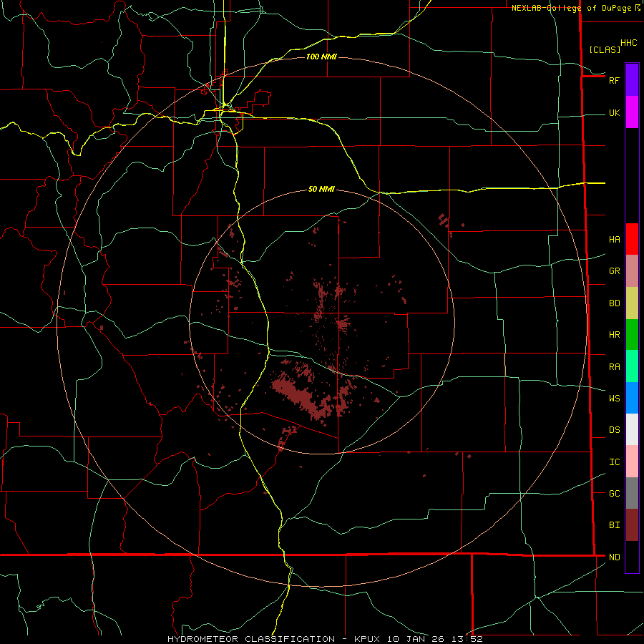Click the BI dark red legend swatch
This screenshot has height=644, width=644.
pyautogui.click(x=632, y=525)
